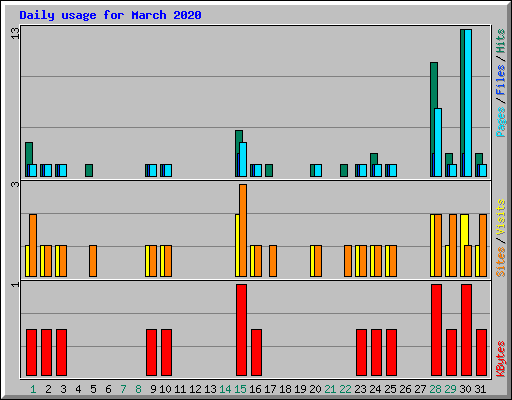This screenshot has height=400, width=512.
Task: Click the green Hits bar for day 5
Action: pyautogui.click(x=89, y=170)
